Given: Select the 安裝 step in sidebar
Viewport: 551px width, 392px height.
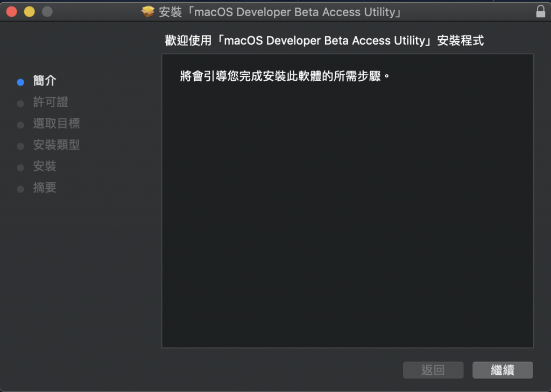Looking at the screenshot, I should (45, 166).
